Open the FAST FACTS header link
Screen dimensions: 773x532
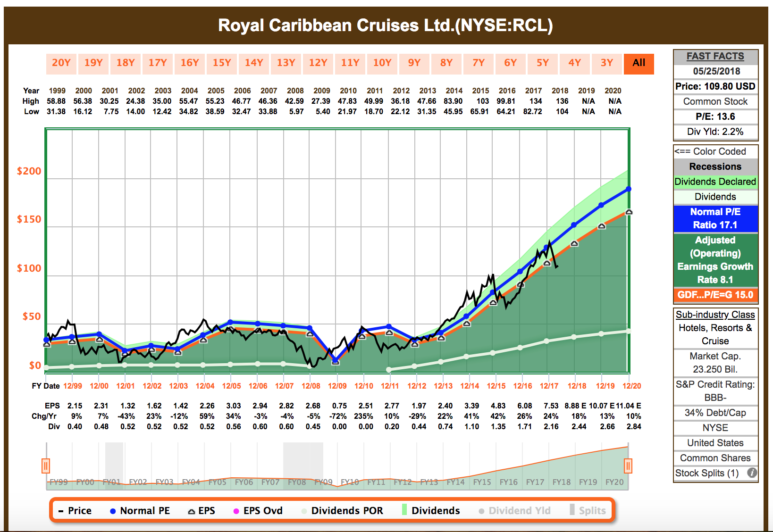(715, 57)
